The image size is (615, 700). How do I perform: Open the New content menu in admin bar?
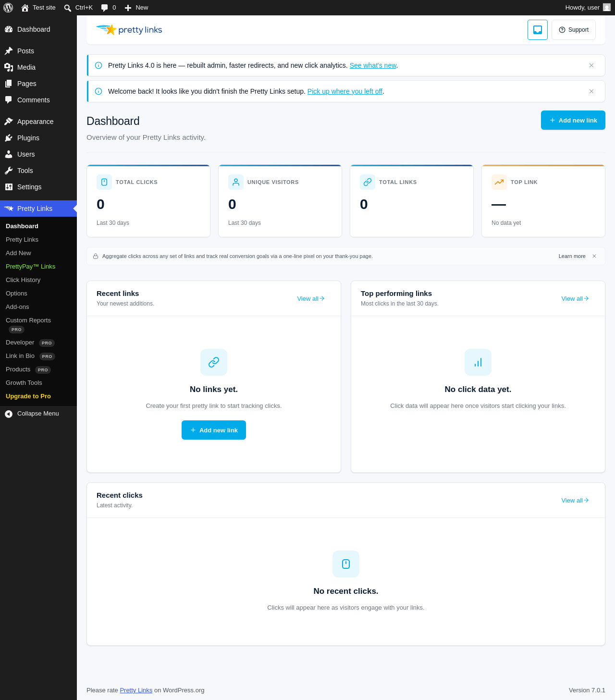tap(136, 8)
